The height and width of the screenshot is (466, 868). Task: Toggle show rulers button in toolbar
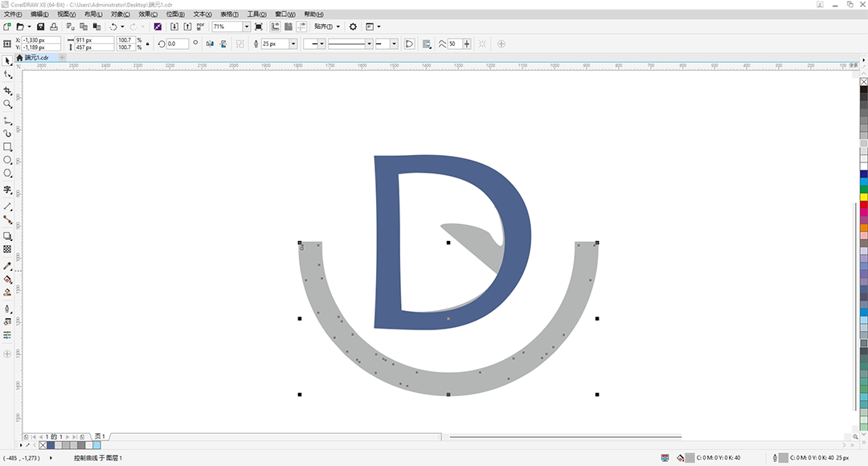click(x=275, y=27)
